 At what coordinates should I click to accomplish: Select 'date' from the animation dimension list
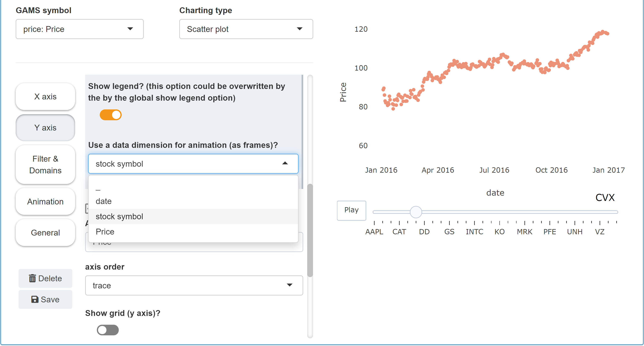[104, 201]
